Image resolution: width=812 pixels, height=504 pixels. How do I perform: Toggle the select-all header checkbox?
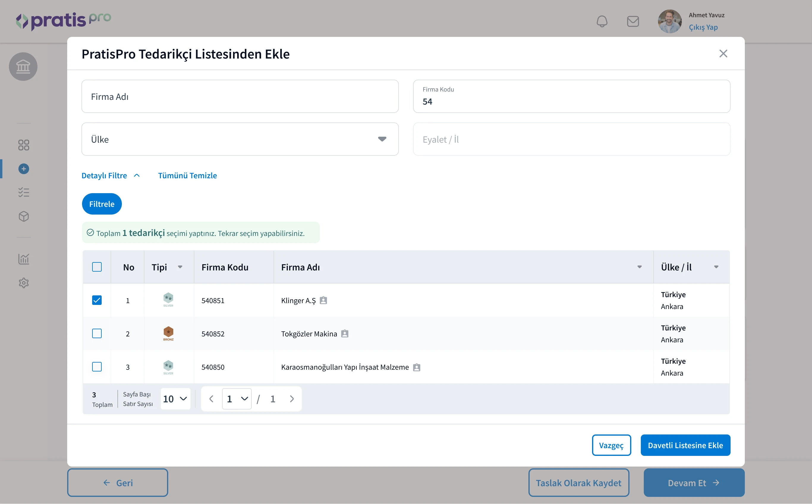[97, 267]
